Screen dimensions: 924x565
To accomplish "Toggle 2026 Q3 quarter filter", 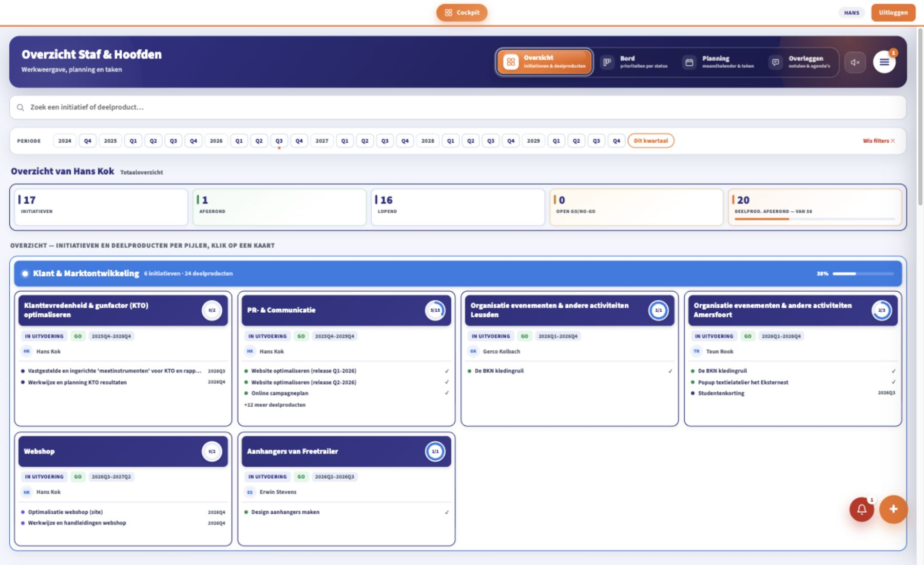I will point(279,141).
